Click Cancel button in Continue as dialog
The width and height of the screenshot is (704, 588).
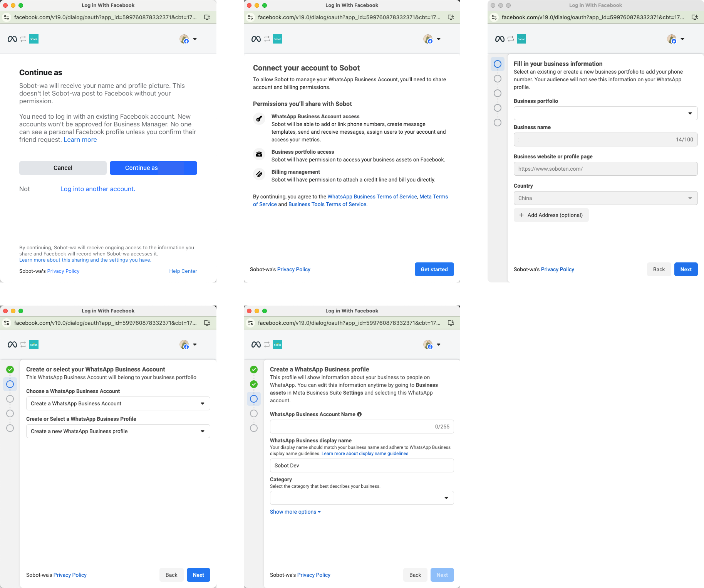(x=63, y=168)
